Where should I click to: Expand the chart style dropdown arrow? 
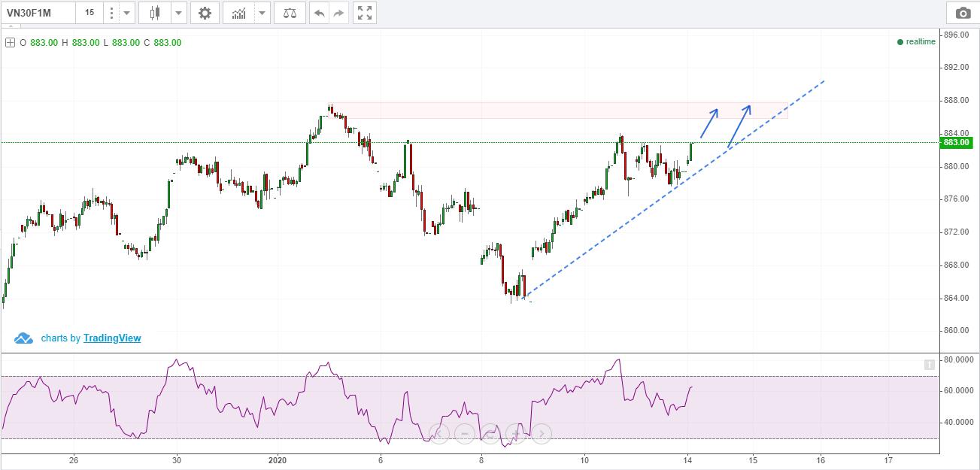(x=179, y=13)
